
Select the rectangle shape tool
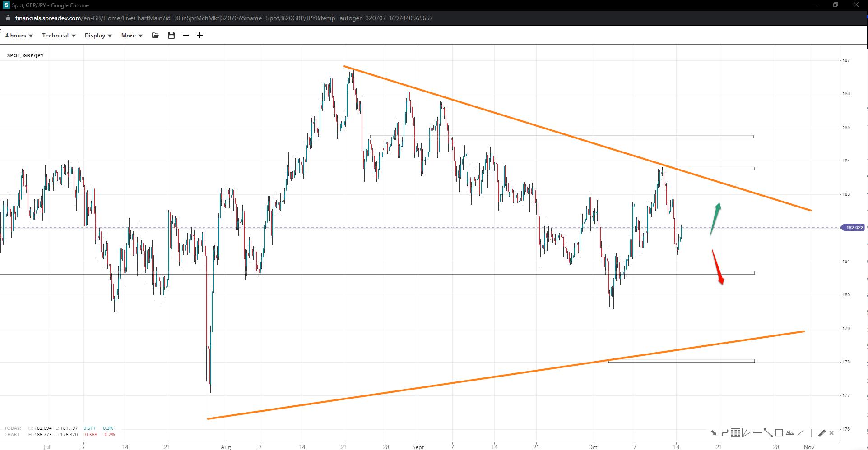779,433
